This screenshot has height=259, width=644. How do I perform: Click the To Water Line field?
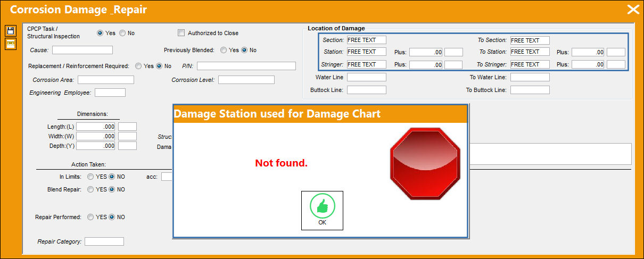pos(530,77)
